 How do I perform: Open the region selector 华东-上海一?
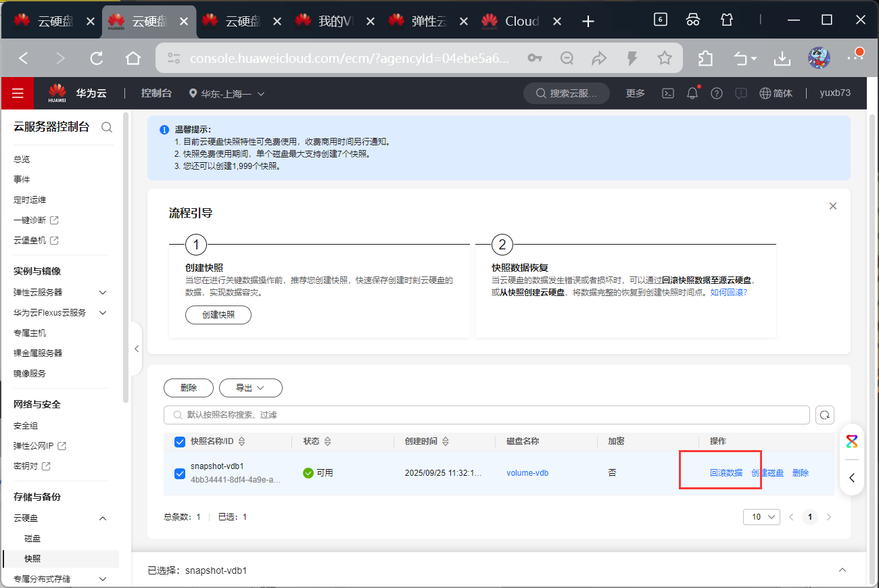pyautogui.click(x=227, y=93)
